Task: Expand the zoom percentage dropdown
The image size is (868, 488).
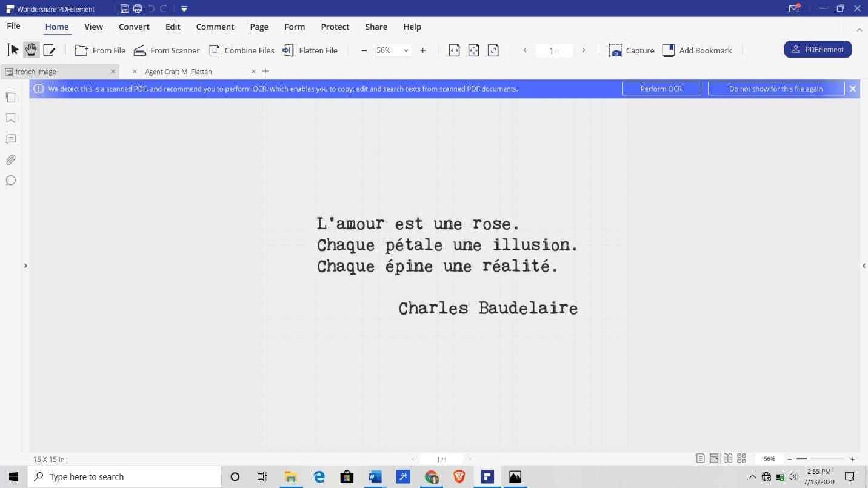Action: pos(406,50)
